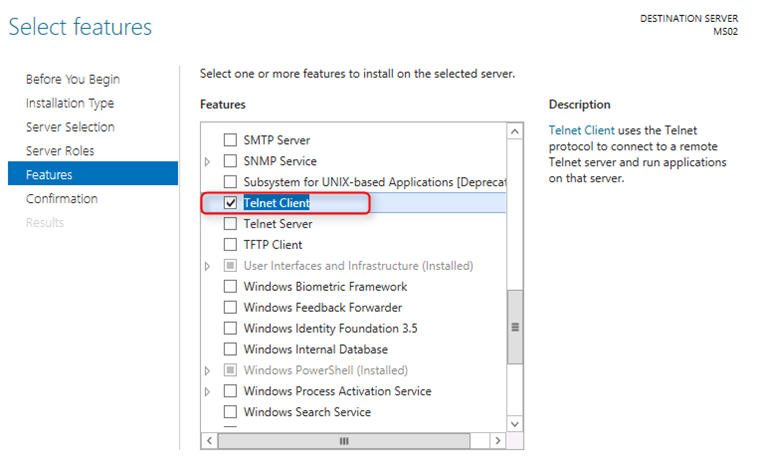The image size is (761, 462).
Task: Jump to the Confirmation step
Action: point(62,198)
